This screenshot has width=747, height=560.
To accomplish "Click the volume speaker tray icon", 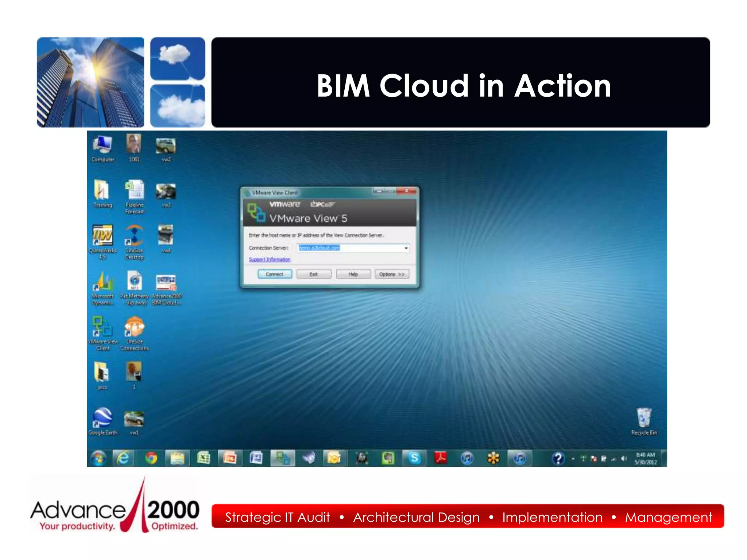I will tap(624, 459).
